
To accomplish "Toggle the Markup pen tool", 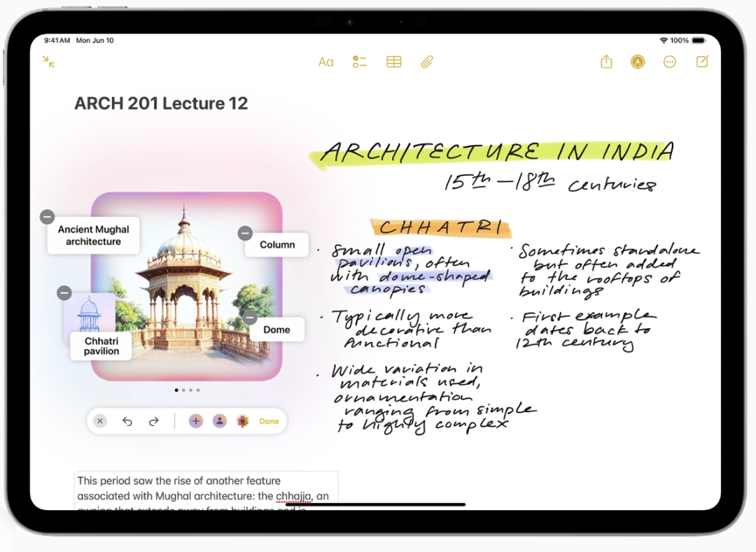I will tap(637, 62).
